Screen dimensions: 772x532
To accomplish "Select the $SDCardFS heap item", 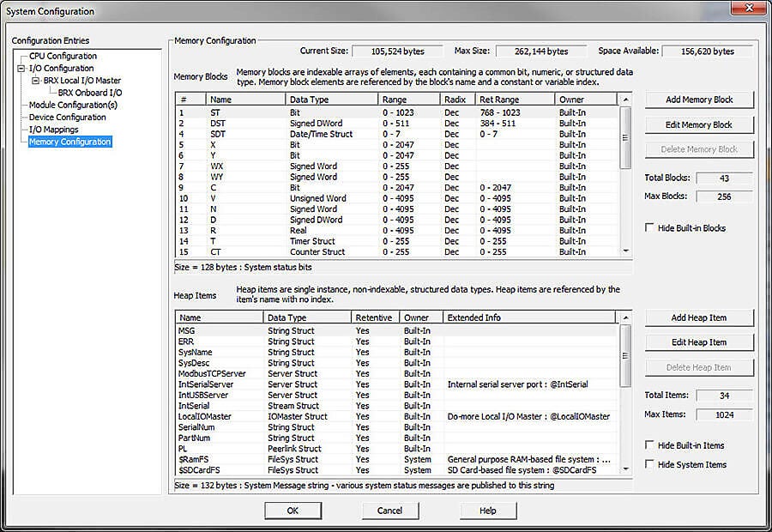I will 397,470.
